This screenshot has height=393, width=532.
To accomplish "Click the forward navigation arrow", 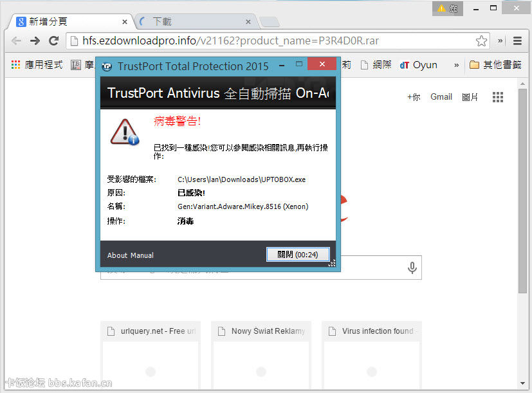I will 35,41.
